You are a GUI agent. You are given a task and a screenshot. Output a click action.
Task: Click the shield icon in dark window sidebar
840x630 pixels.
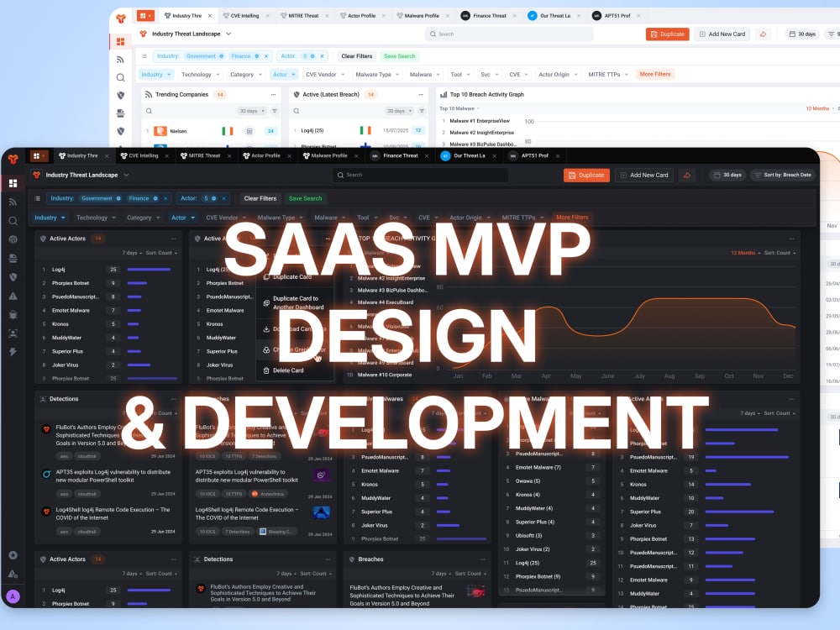point(13,277)
